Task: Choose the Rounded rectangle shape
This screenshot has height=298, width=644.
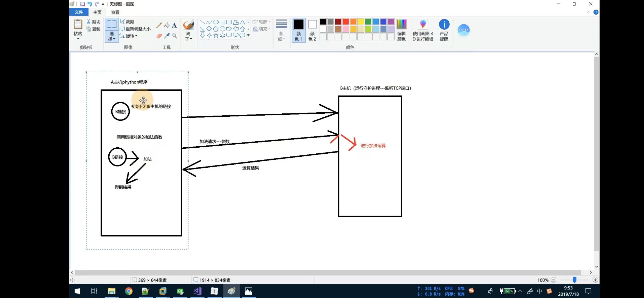Action: pos(229,22)
